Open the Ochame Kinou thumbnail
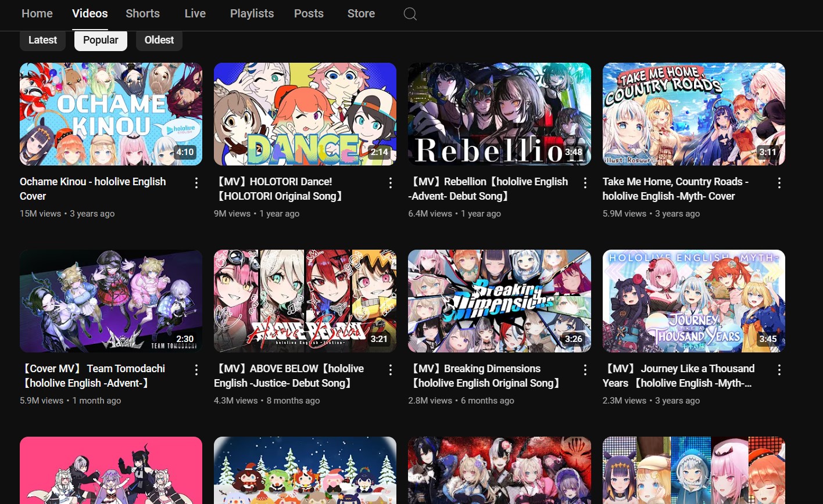 click(111, 114)
